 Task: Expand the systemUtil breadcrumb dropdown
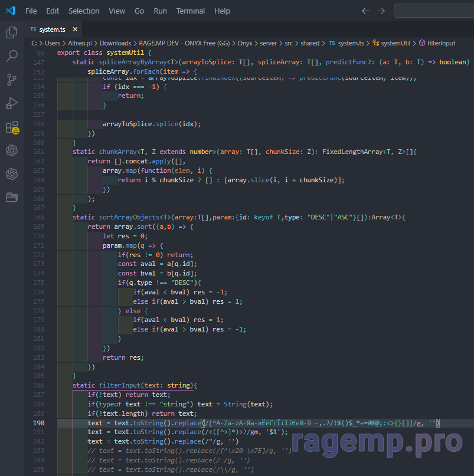(x=395, y=43)
